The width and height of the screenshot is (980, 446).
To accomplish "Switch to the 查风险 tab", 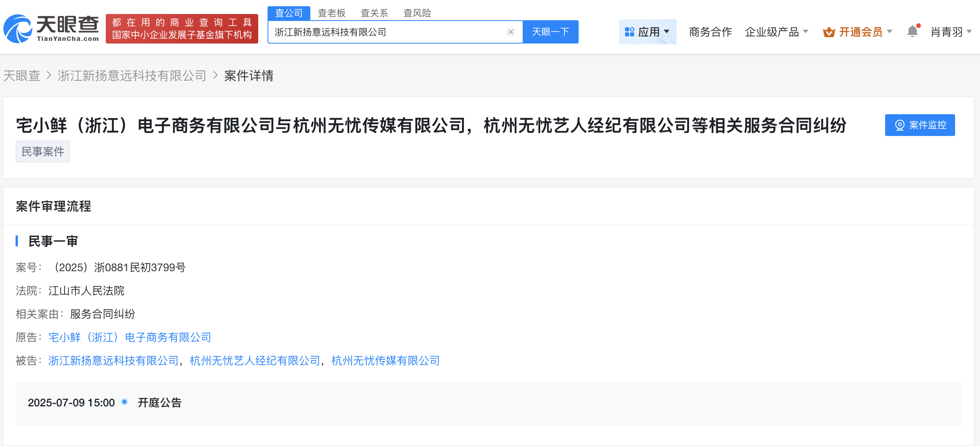I will pos(417,13).
